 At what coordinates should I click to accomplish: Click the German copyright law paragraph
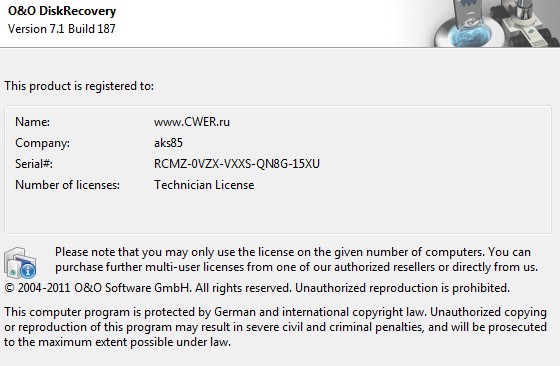pyautogui.click(x=275, y=327)
